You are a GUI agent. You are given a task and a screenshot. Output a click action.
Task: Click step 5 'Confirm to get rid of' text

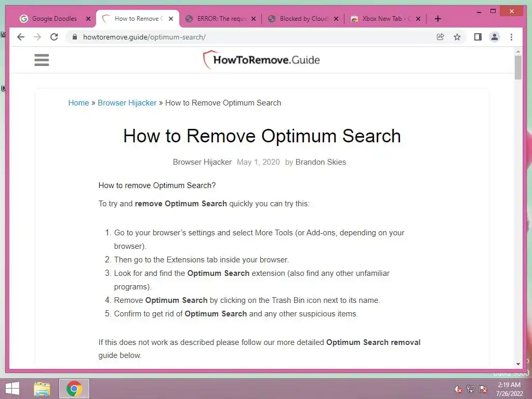(236, 314)
